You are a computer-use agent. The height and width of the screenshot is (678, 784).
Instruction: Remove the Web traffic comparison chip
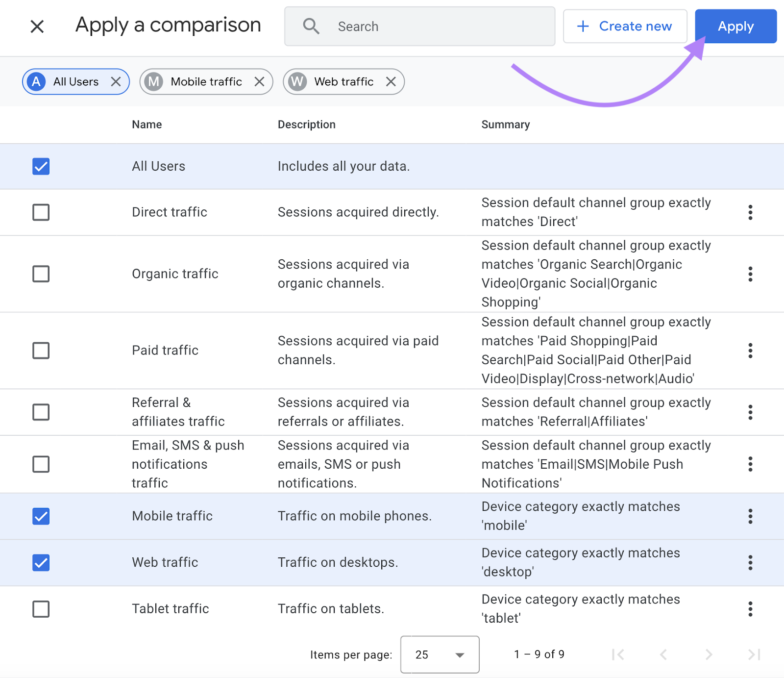(391, 81)
